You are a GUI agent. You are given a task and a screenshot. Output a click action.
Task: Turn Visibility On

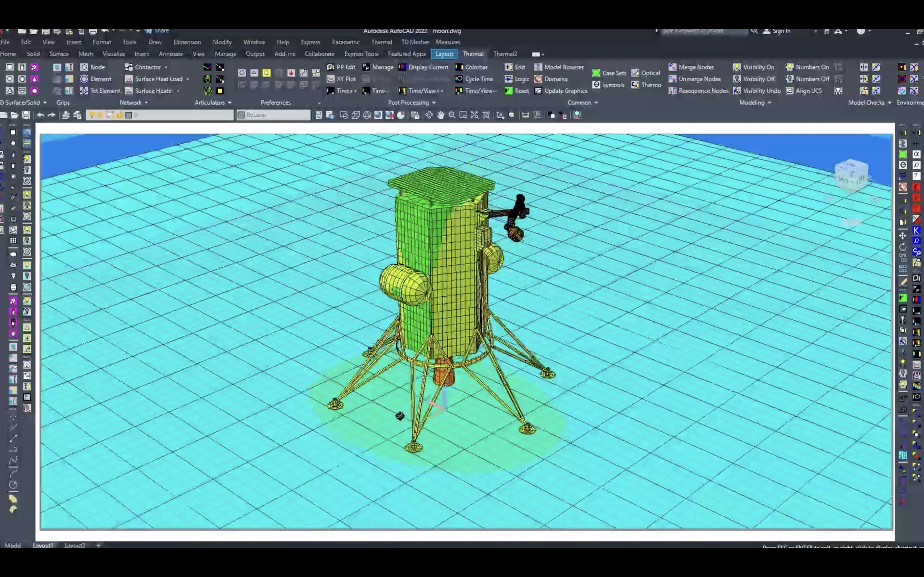click(x=754, y=67)
